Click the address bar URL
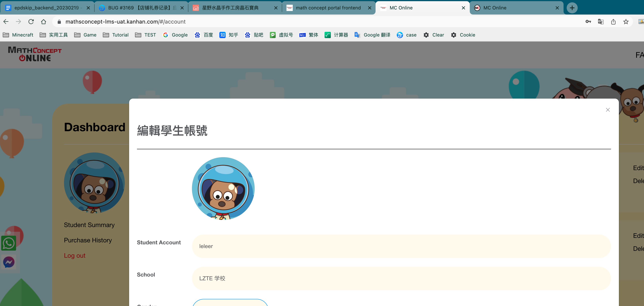 click(x=126, y=22)
